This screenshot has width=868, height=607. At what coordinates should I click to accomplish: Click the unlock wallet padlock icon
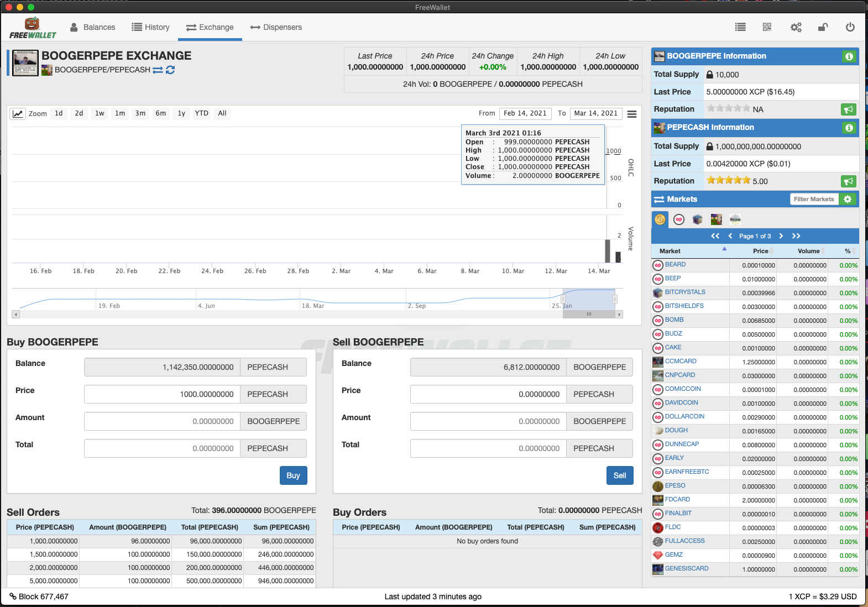(823, 27)
